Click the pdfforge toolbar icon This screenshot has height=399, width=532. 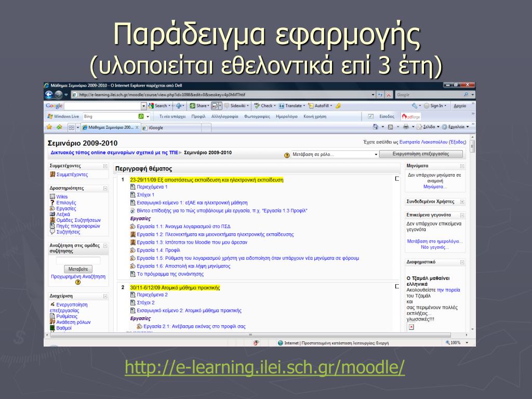click(x=411, y=116)
